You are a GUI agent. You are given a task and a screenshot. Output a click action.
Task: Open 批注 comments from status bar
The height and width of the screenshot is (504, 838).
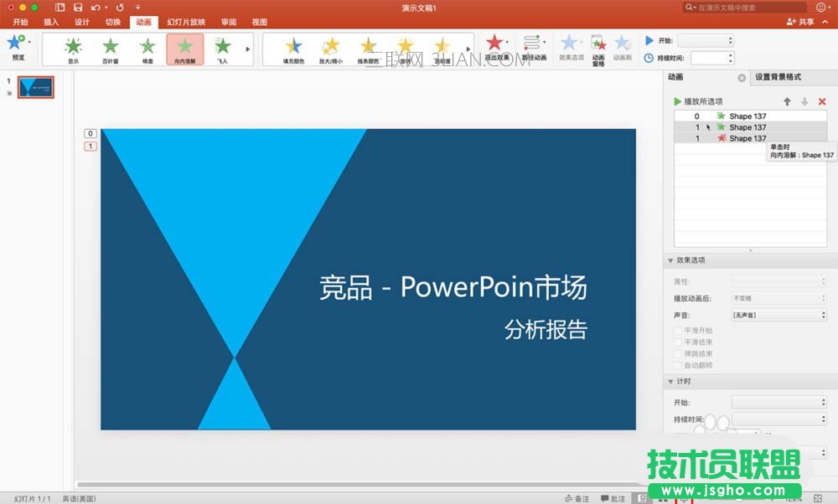(x=613, y=499)
